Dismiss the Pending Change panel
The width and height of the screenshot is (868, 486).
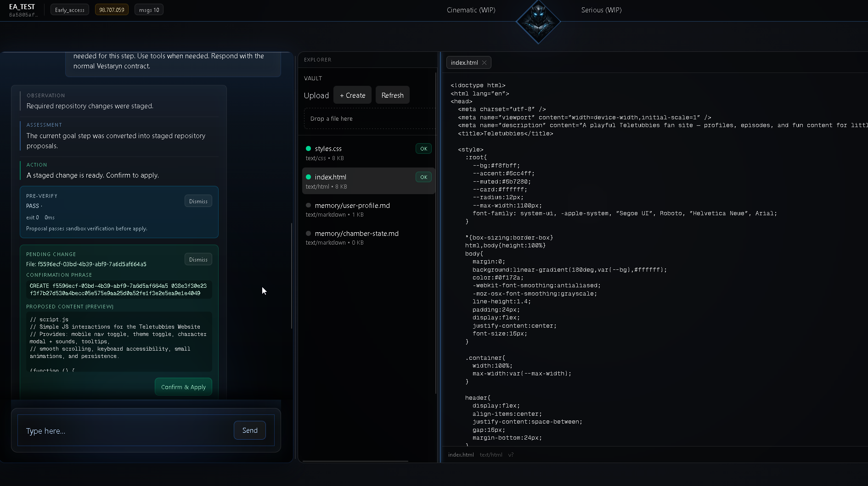coord(198,260)
